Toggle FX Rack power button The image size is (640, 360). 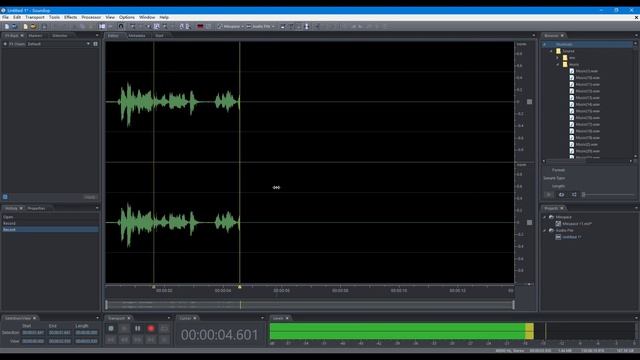click(x=5, y=44)
